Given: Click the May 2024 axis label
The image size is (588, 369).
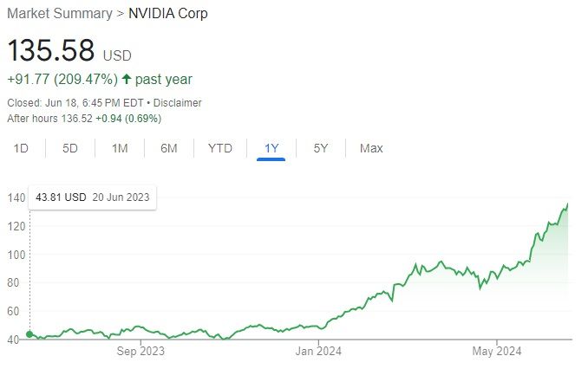Looking at the screenshot, I should coord(495,351).
